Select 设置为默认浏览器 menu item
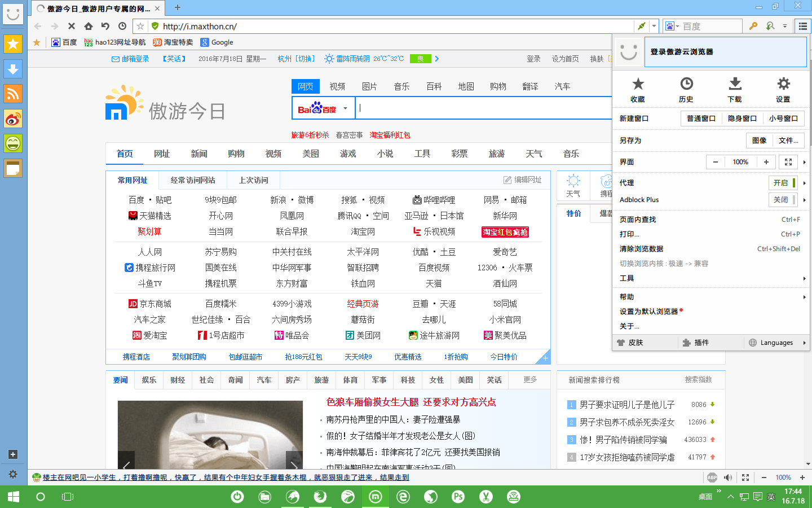The image size is (812, 508). click(x=711, y=312)
